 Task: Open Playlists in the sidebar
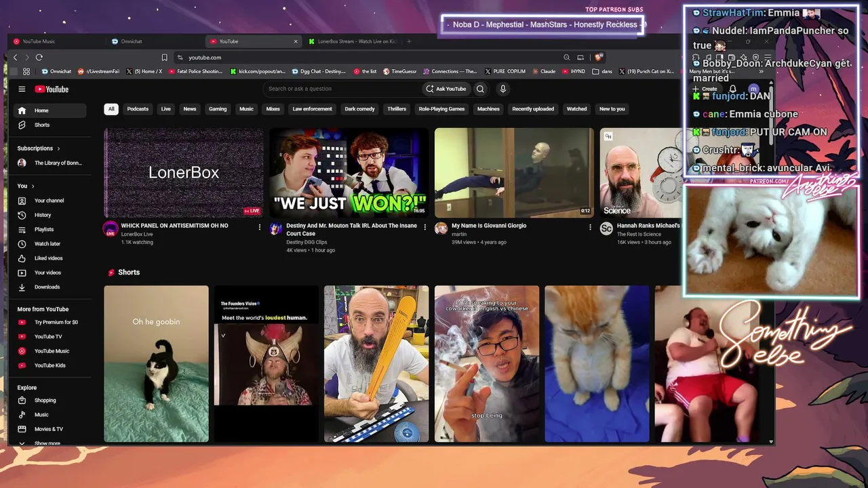coord(50,229)
